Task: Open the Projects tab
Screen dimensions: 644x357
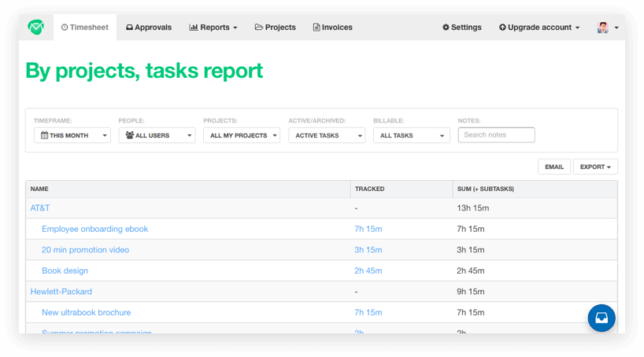Action: coord(275,28)
